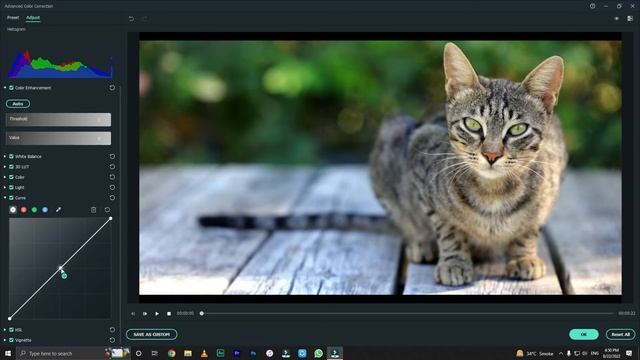The height and width of the screenshot is (360, 640).
Task: Open File Explorer from the taskbar
Action: [x=188, y=353]
